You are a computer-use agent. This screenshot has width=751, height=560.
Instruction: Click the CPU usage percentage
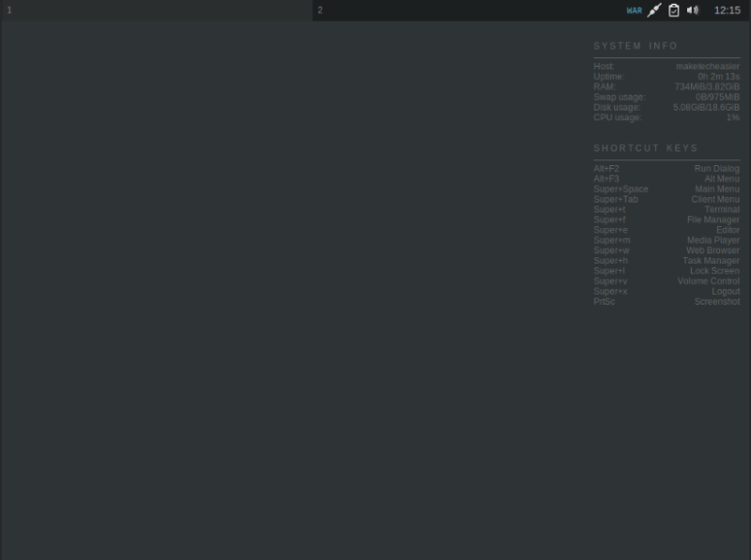pos(734,116)
